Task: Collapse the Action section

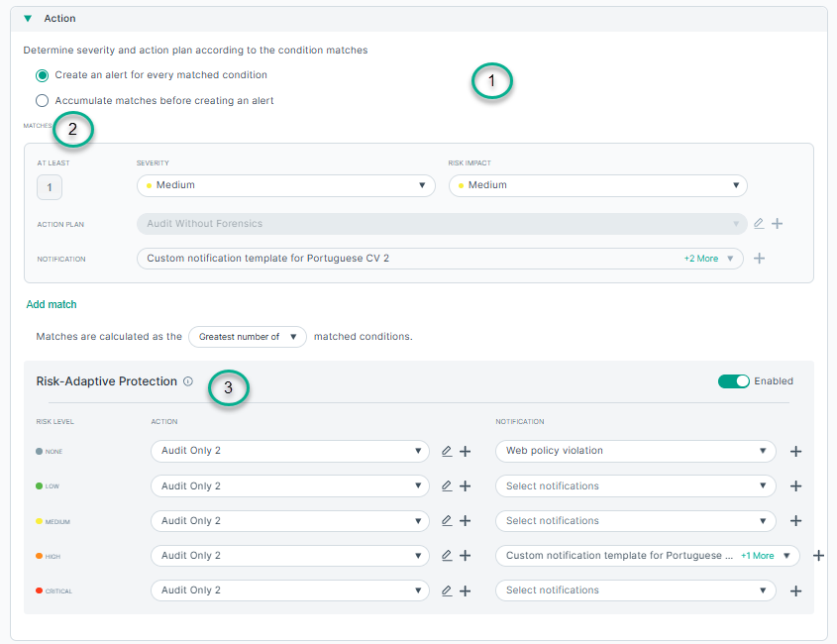Action: (x=28, y=19)
